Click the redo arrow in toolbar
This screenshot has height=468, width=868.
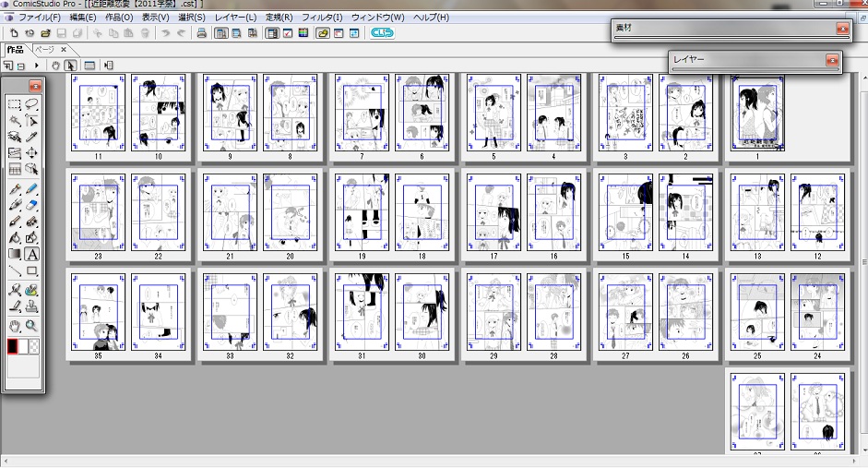tap(181, 33)
